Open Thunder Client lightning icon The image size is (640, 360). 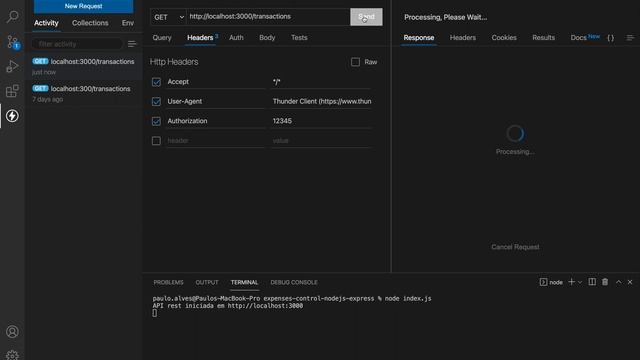point(12,116)
